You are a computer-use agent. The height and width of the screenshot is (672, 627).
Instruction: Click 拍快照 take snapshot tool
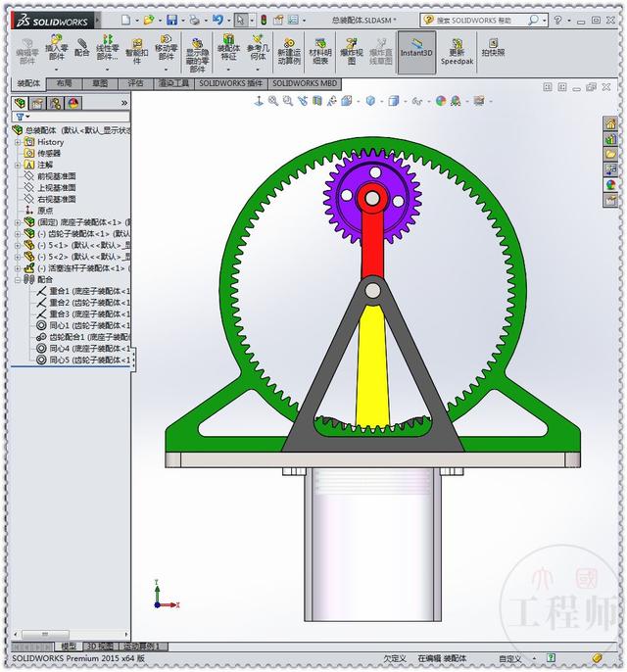point(493,47)
